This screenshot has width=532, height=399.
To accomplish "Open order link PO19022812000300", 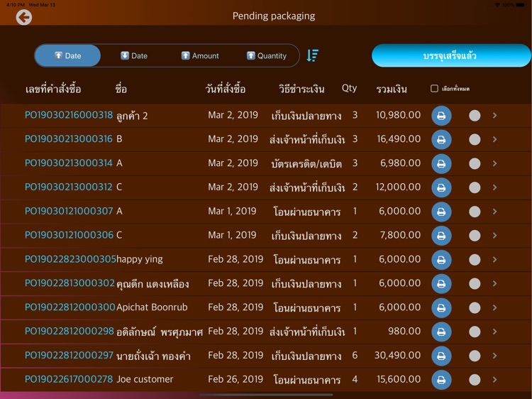I will coord(70,307).
